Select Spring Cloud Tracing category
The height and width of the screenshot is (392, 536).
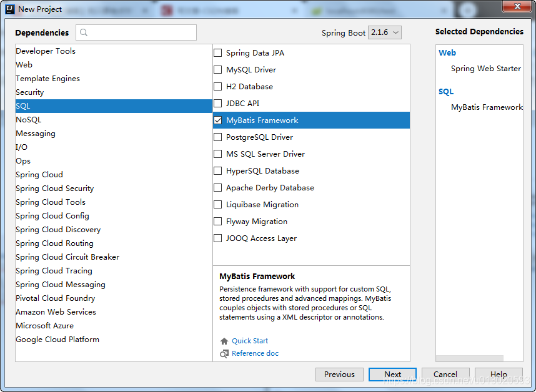114,270
